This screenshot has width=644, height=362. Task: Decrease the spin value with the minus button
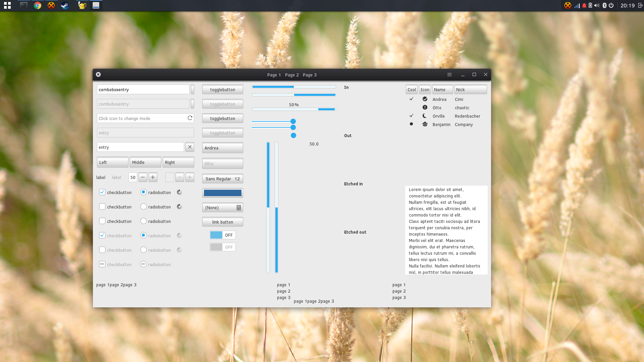click(x=143, y=177)
